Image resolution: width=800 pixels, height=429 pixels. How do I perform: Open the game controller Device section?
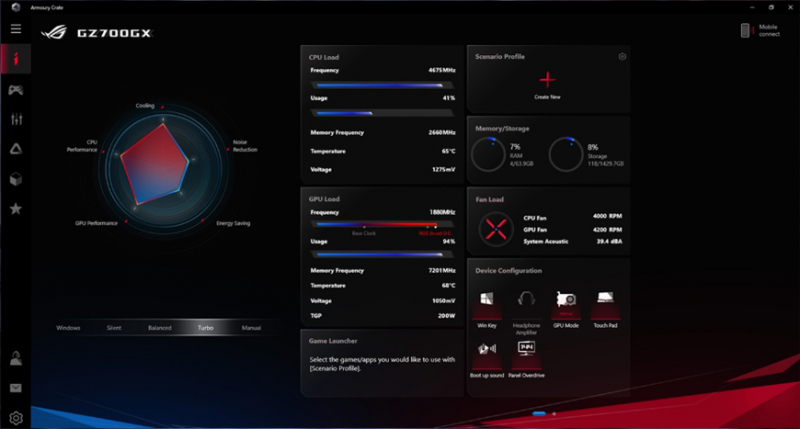pos(16,90)
